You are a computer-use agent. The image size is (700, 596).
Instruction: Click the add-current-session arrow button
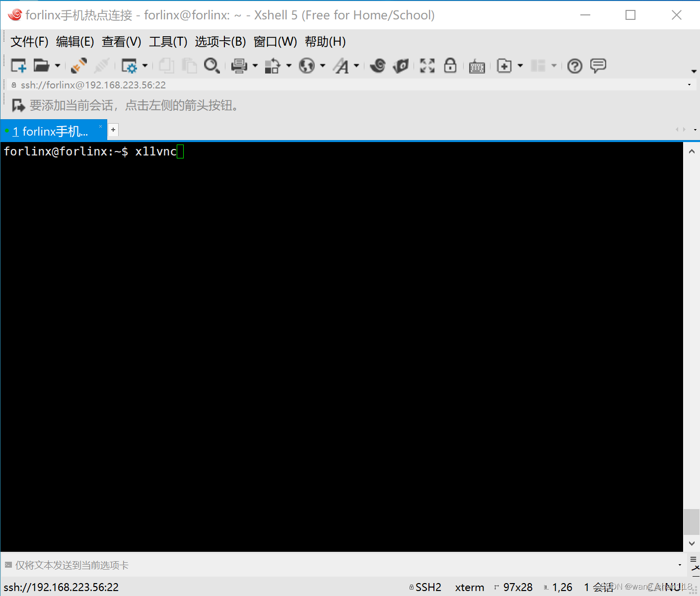tap(18, 105)
